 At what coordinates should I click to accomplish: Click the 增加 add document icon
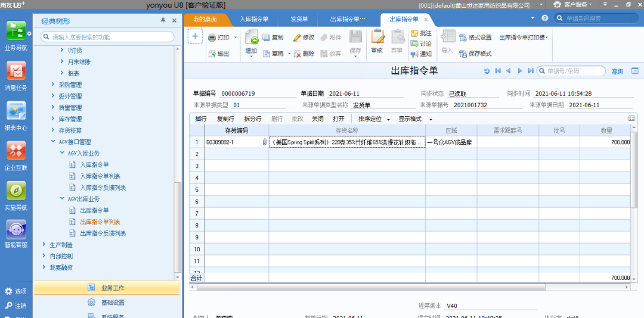251,37
